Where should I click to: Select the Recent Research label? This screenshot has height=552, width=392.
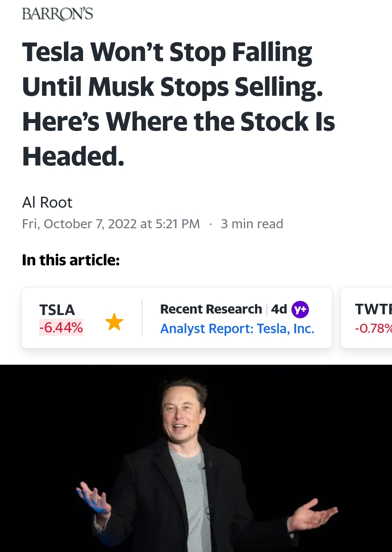click(x=211, y=309)
